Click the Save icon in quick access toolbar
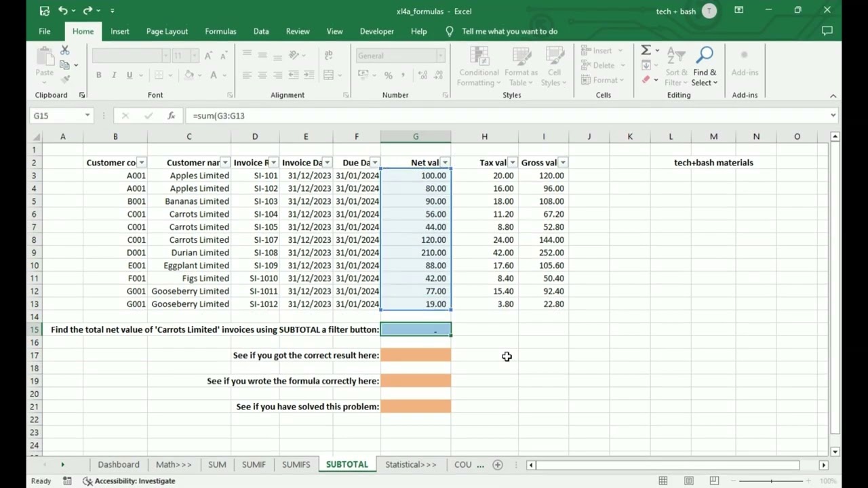This screenshot has width=868, height=488. (x=44, y=11)
